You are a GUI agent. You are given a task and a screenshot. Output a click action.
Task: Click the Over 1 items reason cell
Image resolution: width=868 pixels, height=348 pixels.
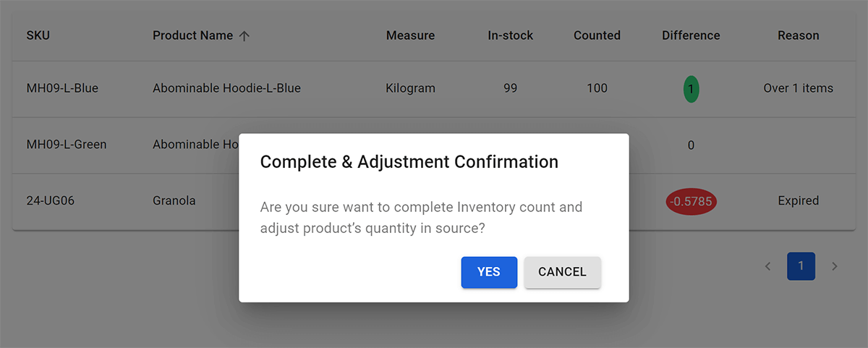[x=798, y=88]
